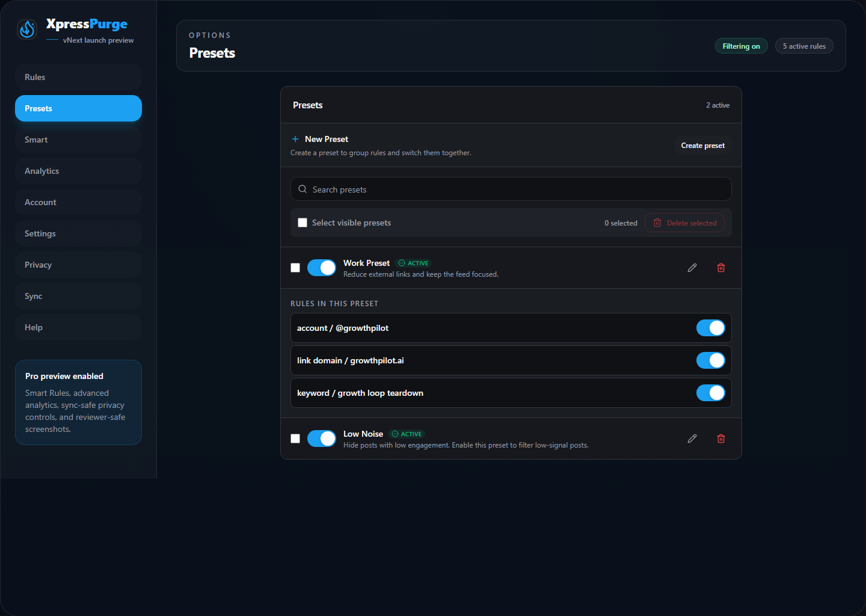This screenshot has height=616, width=866.
Task: Click the 'keyword / growth loop teardown' text
Action: pos(360,393)
